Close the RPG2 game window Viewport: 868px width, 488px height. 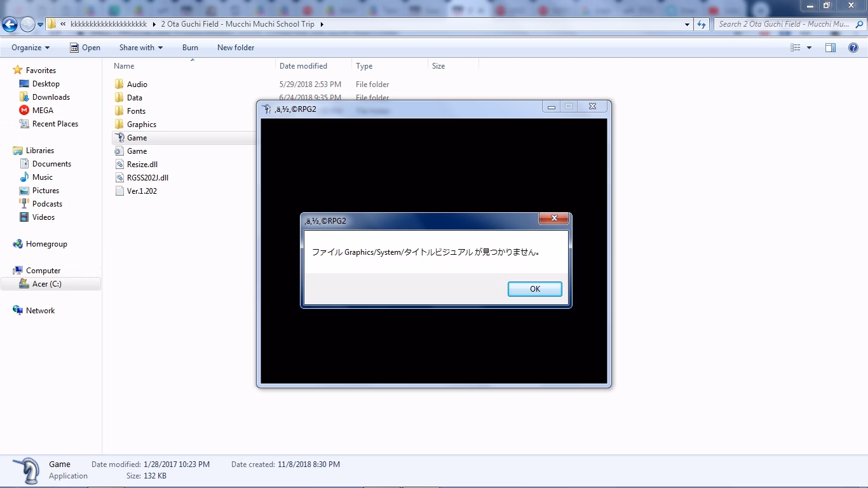click(x=592, y=107)
